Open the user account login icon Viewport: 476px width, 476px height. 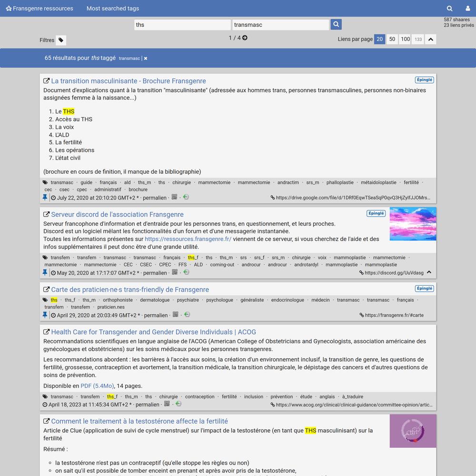[468, 9]
